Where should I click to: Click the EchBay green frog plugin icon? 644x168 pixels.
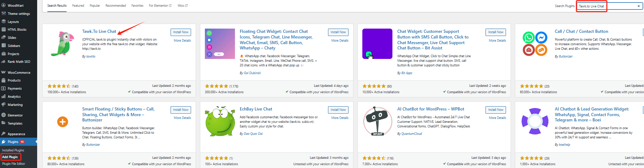tap(220, 121)
